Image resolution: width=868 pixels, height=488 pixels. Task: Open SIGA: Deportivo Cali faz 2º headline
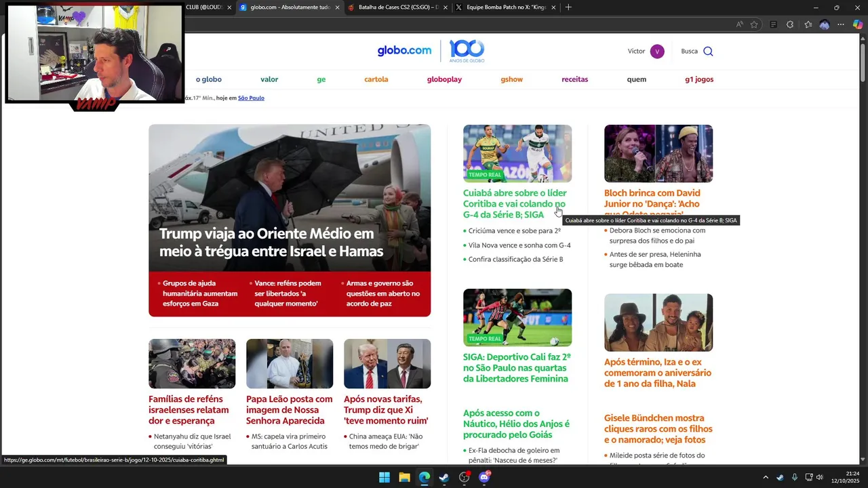coord(517,367)
